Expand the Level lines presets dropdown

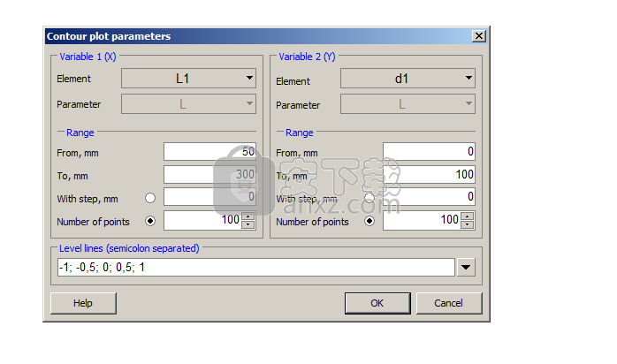[x=466, y=267]
